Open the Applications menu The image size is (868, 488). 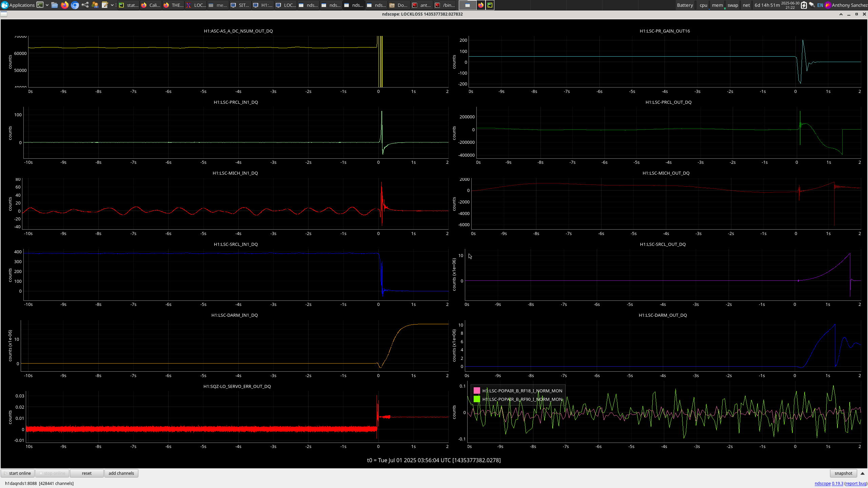tap(18, 5)
